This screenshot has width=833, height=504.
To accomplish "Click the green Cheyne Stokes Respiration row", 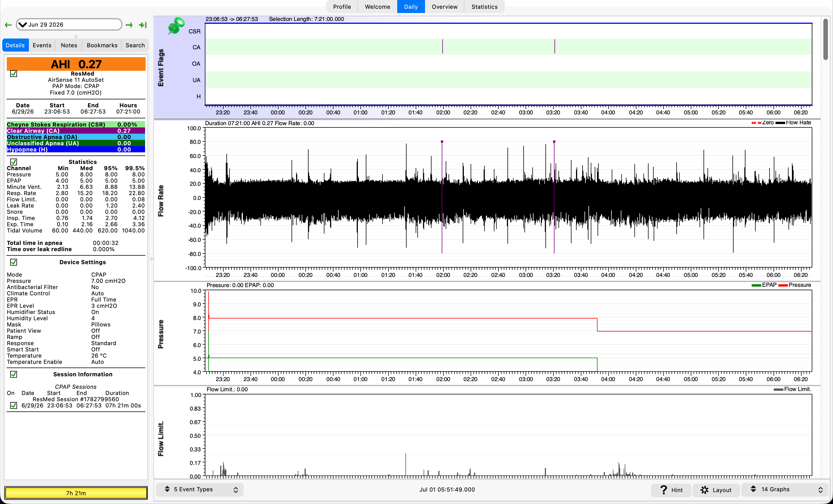I will 76,124.
